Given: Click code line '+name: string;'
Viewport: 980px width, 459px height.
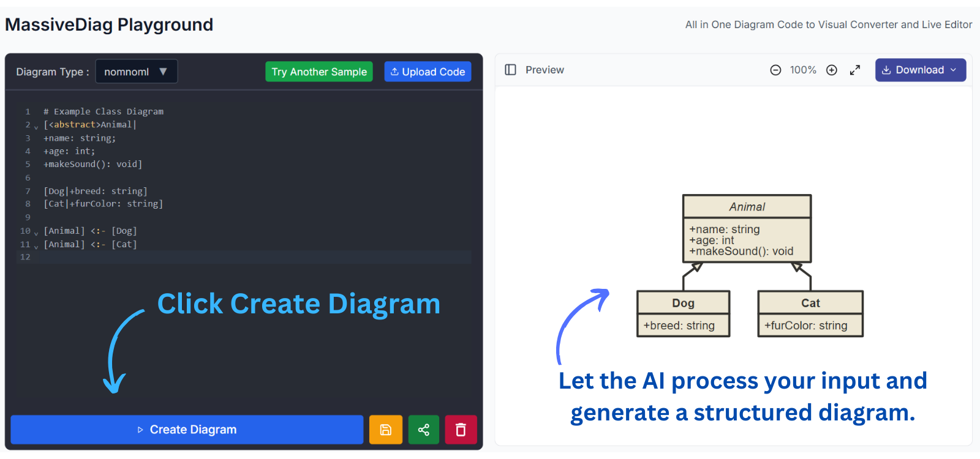Looking at the screenshot, I should [80, 138].
